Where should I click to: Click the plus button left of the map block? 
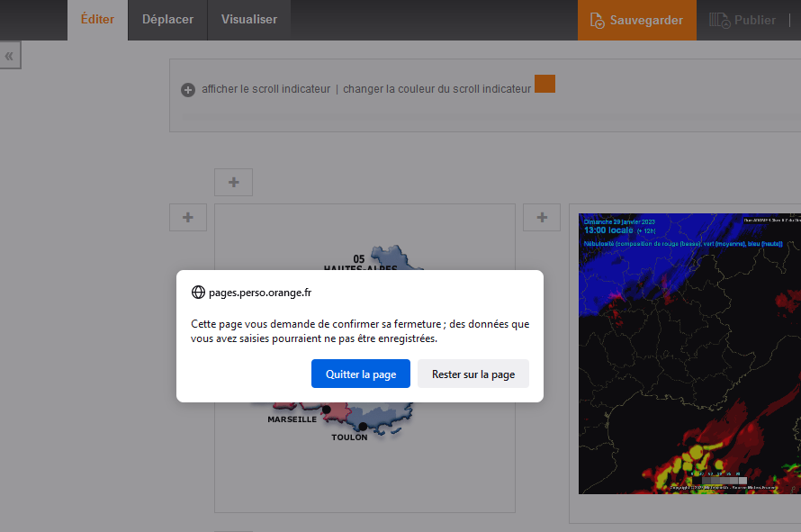point(188,218)
